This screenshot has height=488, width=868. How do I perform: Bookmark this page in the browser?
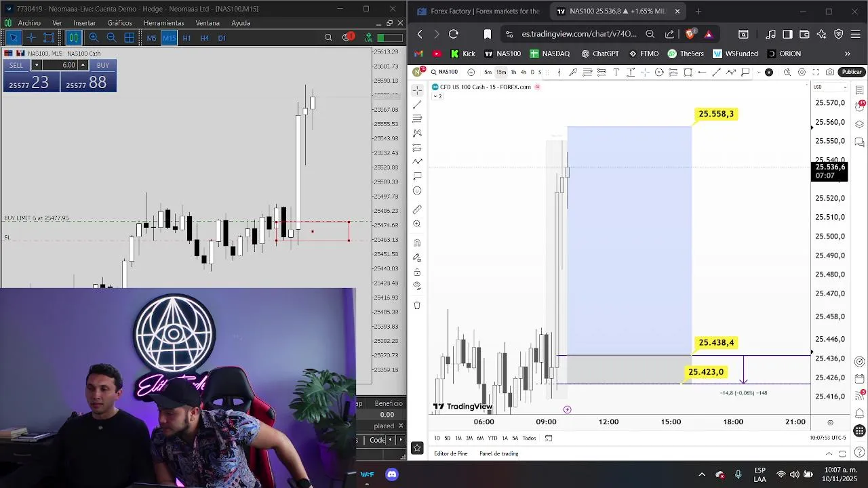487,34
